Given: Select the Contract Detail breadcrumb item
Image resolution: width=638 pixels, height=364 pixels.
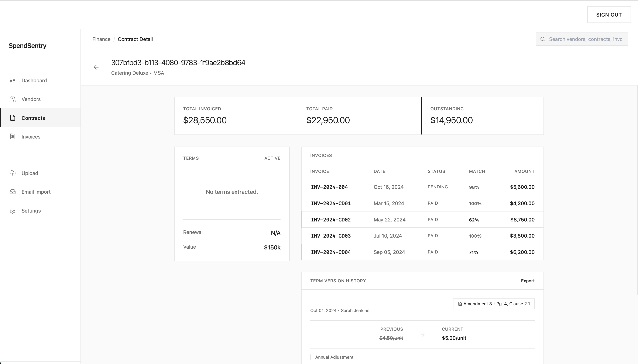Looking at the screenshot, I should pos(135,39).
